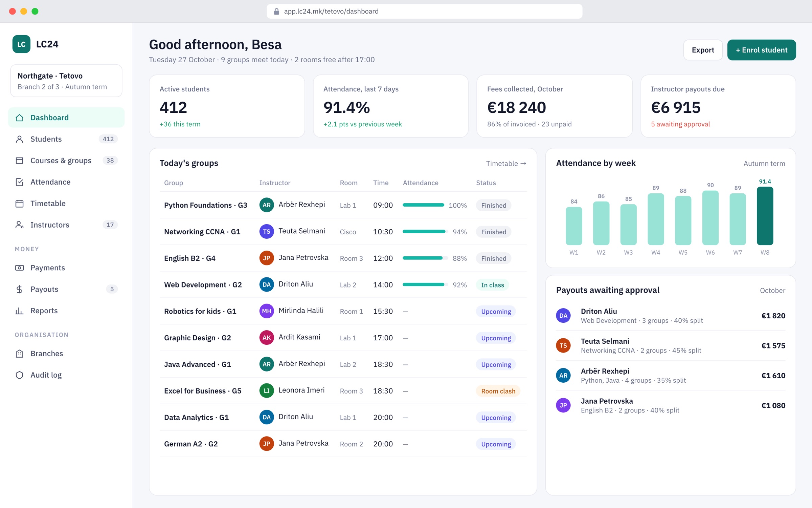
Task: Click the W8 bar in attendance chart
Action: click(765, 216)
